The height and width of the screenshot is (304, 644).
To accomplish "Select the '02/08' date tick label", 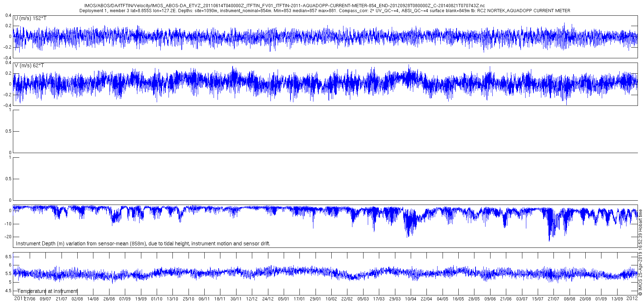I will pos(77,299).
